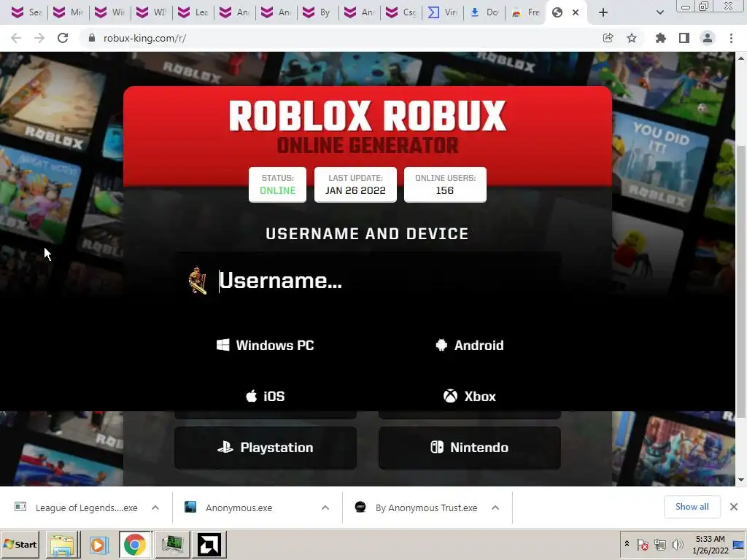Switch to the 'Vir' tab

[443, 12]
